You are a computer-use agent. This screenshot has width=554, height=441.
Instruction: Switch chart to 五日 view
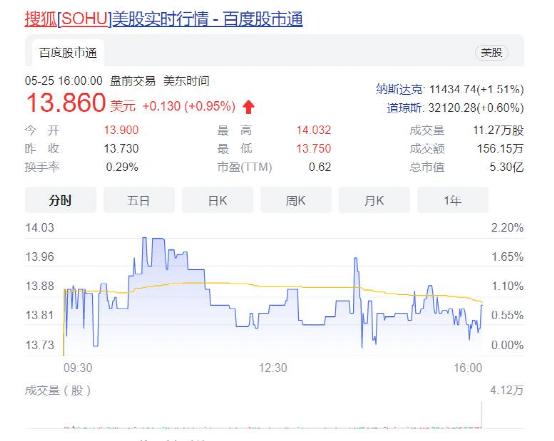(x=139, y=200)
